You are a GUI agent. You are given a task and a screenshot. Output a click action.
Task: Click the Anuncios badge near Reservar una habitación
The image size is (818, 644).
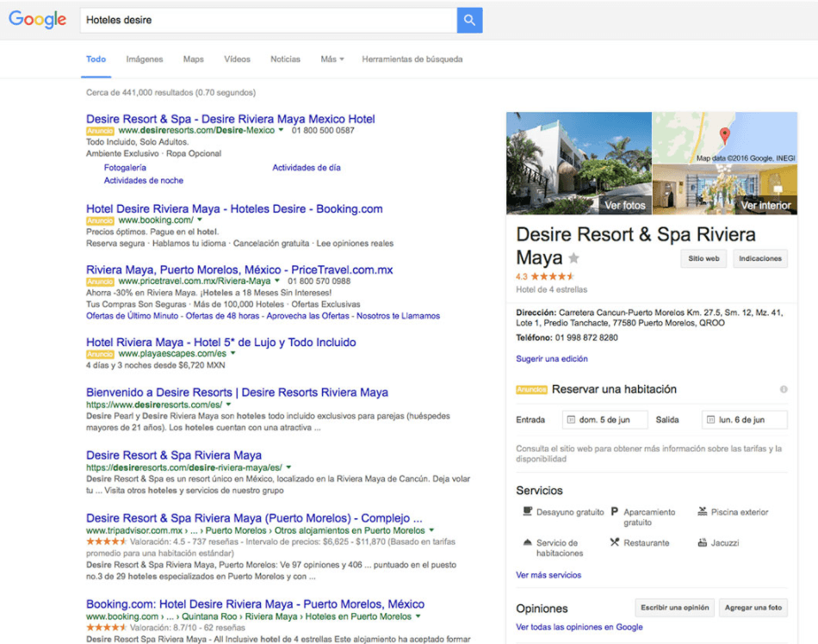[531, 389]
